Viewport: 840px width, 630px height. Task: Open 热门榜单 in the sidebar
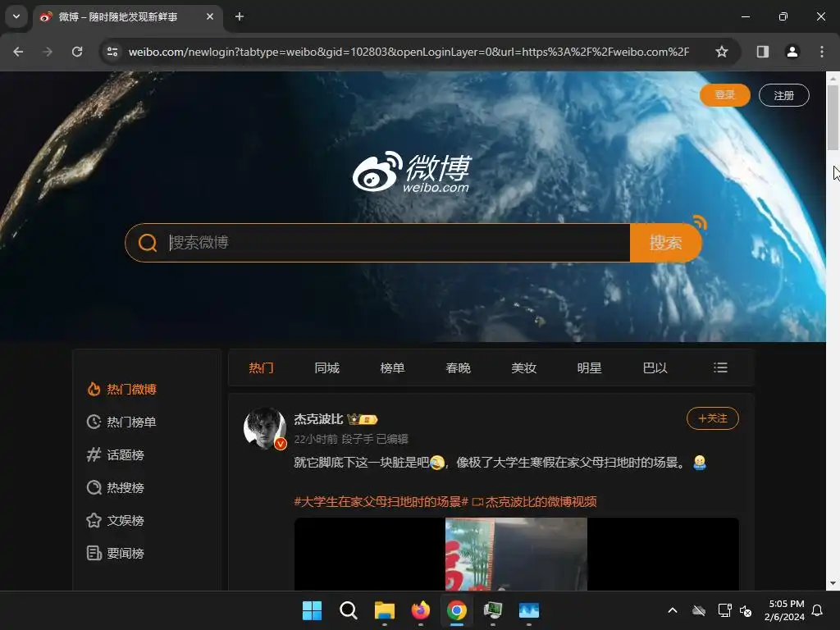click(x=121, y=422)
